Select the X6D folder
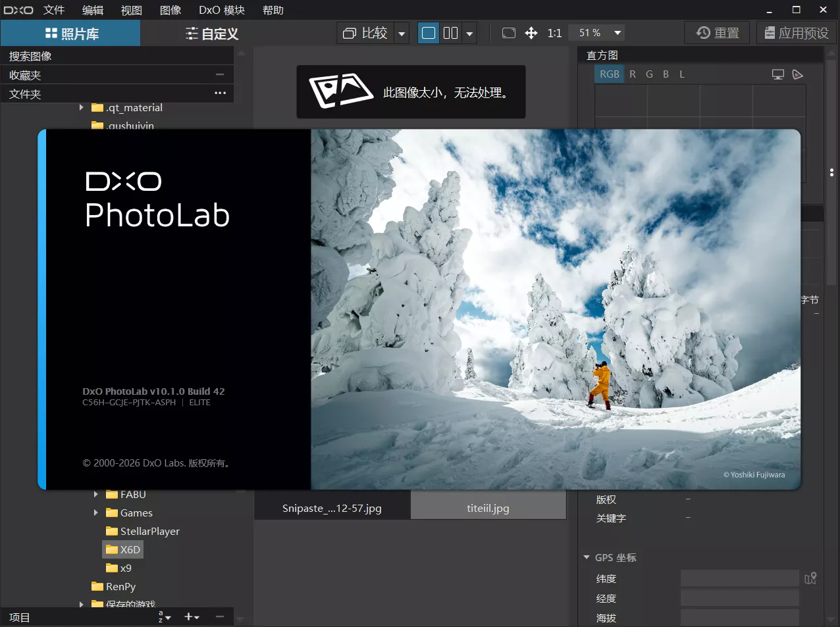Screen dimensions: 840x627 [x=124, y=549]
